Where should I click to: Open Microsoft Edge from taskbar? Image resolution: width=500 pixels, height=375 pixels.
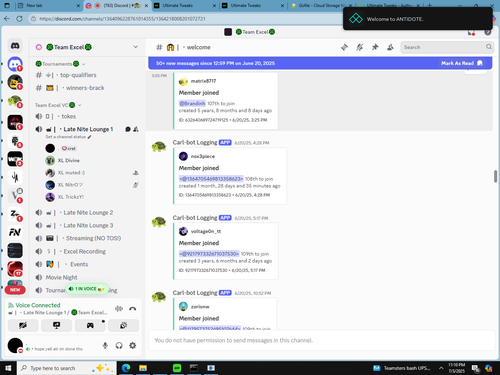coord(126,368)
